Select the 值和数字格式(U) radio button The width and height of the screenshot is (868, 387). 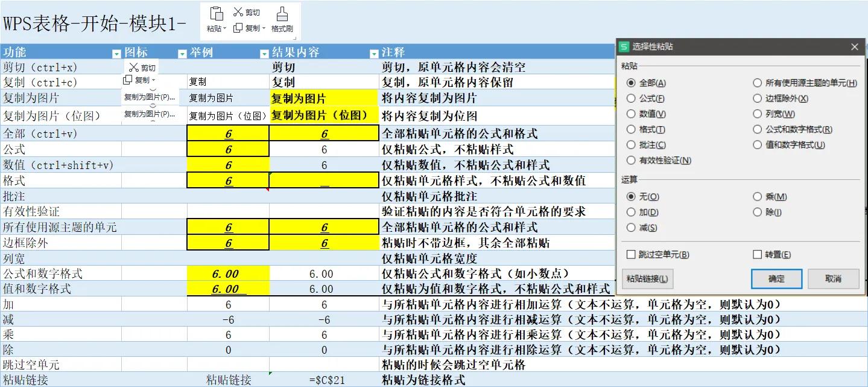click(x=758, y=145)
